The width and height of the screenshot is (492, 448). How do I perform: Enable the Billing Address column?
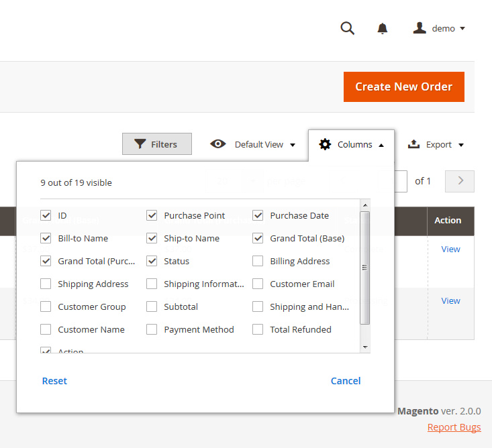[258, 261]
